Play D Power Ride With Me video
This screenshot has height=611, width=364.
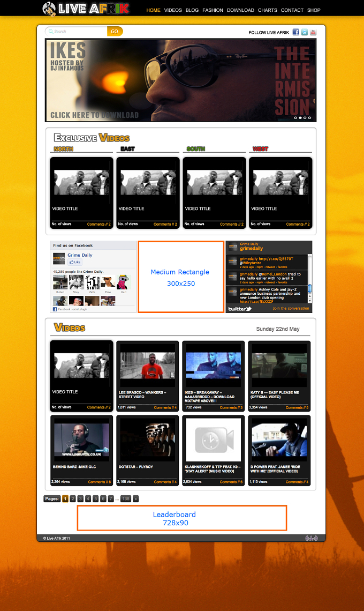[279, 440]
